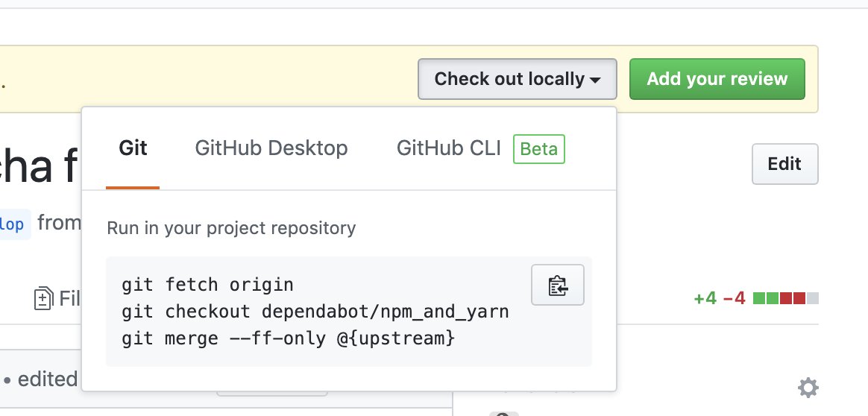This screenshot has width=868, height=416.
Task: Click the git fetch origin line
Action: point(207,285)
